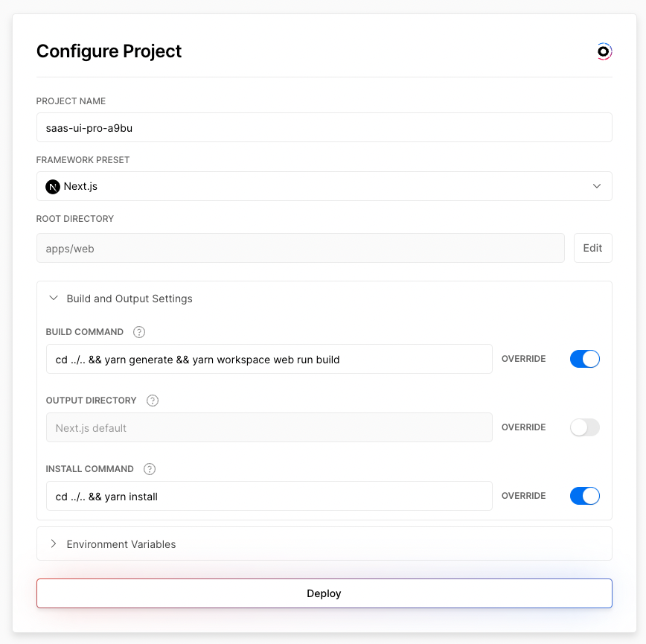Click the Output Directory Next.js default field
646x644 pixels.
coord(269,427)
